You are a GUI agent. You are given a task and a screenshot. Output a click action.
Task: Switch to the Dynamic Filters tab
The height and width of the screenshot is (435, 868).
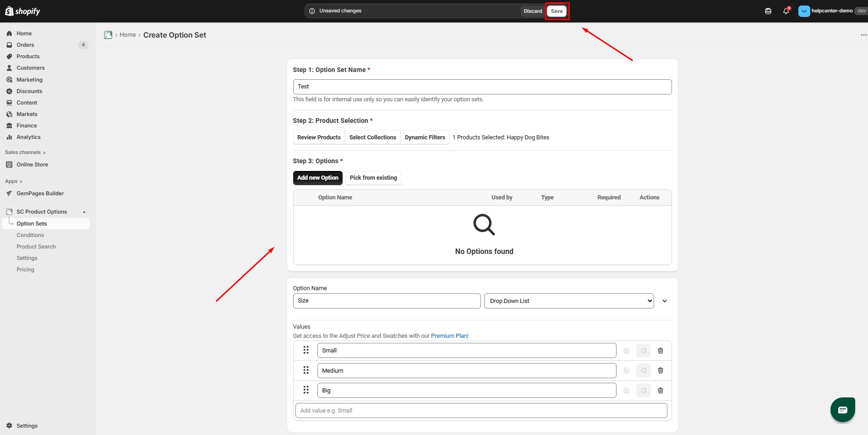tap(424, 137)
